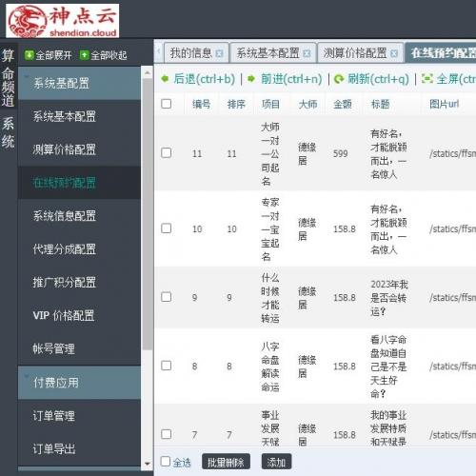Click the 添加 button
The height and width of the screenshot is (476, 476).
pos(276,462)
